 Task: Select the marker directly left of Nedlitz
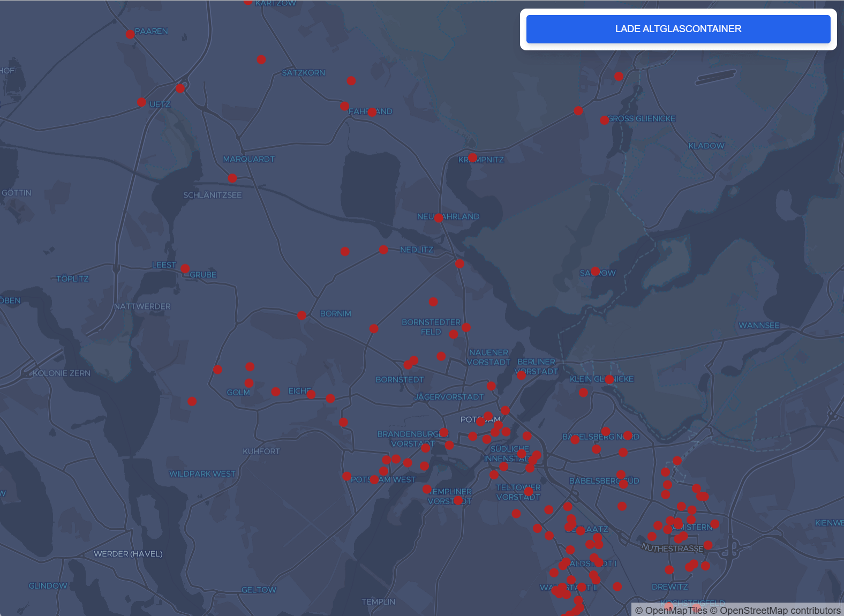tap(383, 250)
